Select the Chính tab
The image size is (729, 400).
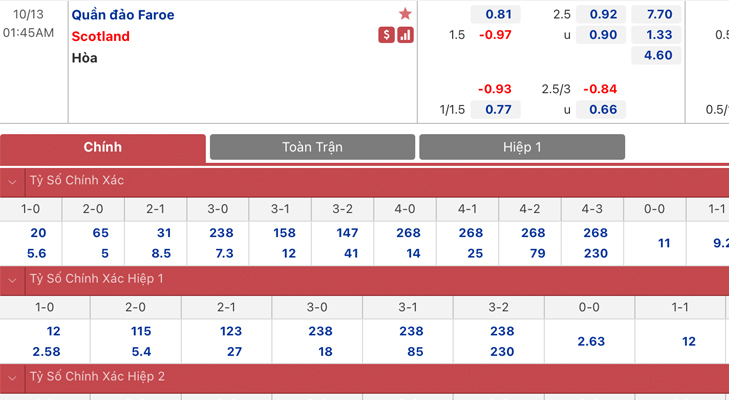pos(103,148)
